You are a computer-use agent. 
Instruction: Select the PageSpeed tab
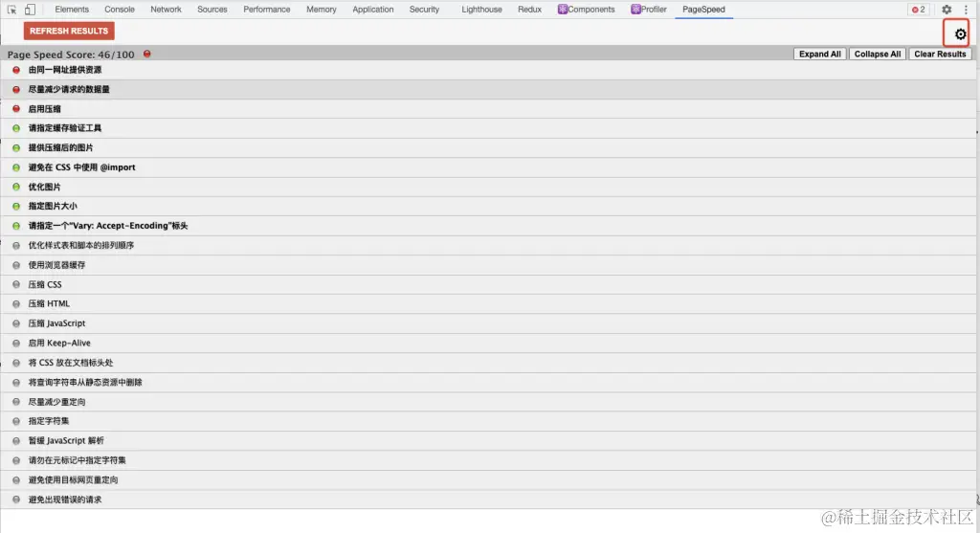[703, 10]
